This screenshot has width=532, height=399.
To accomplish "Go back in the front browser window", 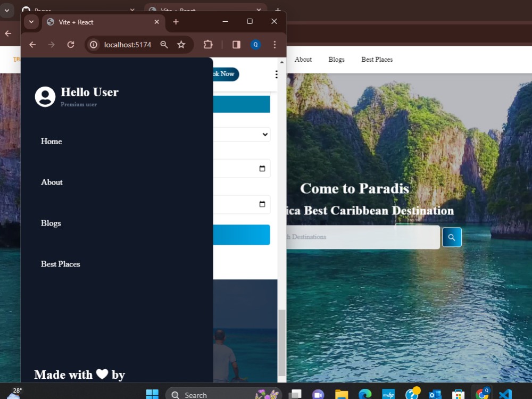I will (x=32, y=45).
